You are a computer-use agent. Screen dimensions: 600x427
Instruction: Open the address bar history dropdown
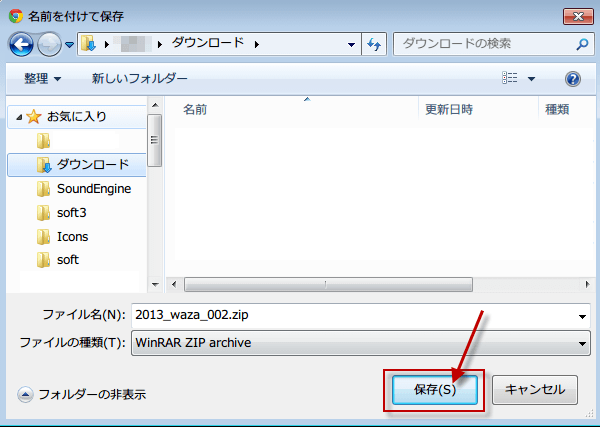coord(351,45)
